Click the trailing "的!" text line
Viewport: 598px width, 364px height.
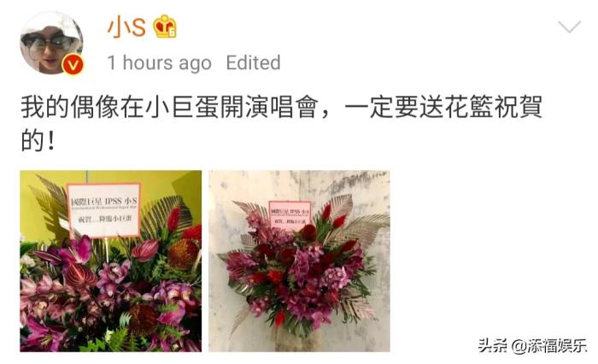click(x=38, y=140)
